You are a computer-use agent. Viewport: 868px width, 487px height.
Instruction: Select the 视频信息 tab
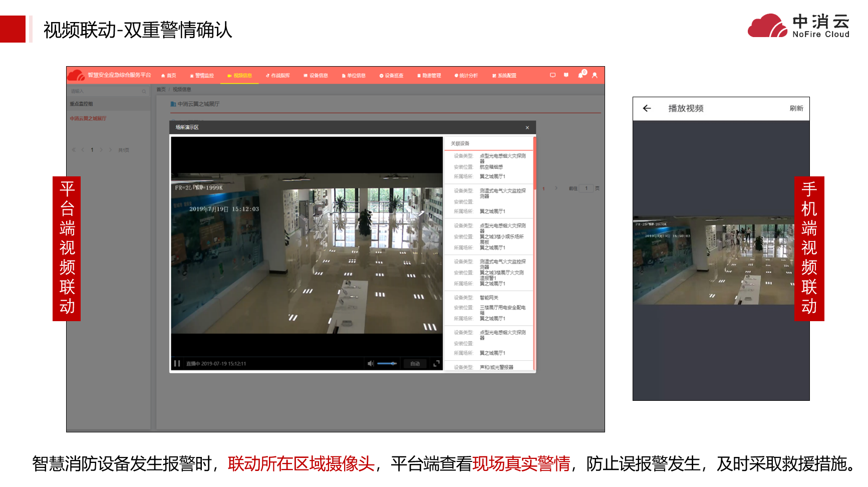(240, 76)
